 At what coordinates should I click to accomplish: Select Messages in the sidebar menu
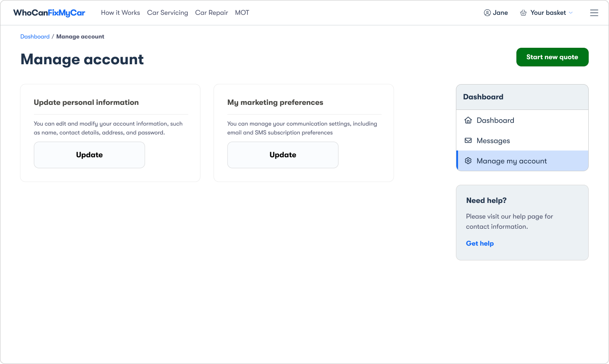[x=493, y=141]
